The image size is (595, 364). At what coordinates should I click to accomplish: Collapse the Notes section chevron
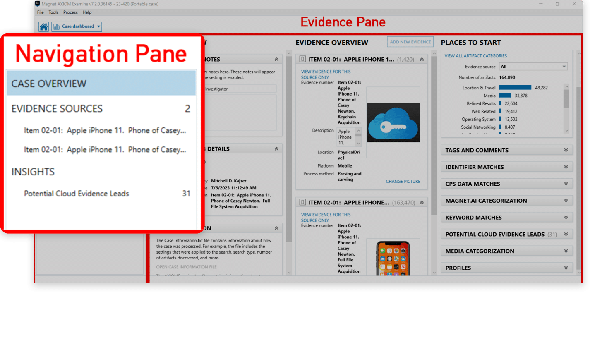click(276, 59)
